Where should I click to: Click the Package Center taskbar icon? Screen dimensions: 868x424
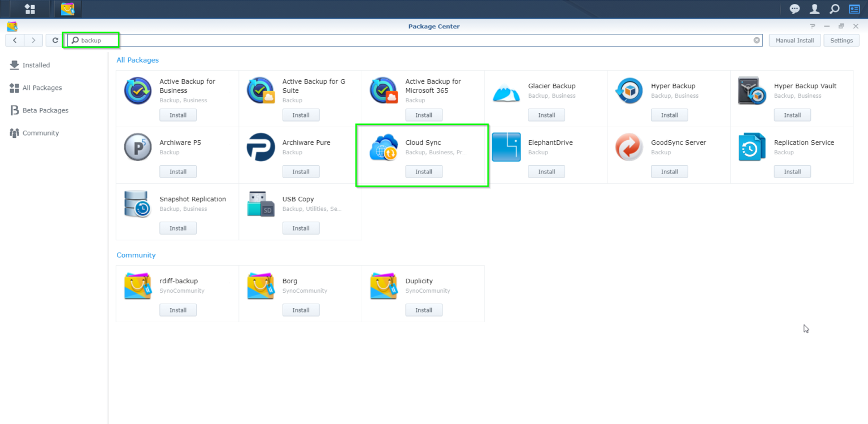(x=67, y=8)
